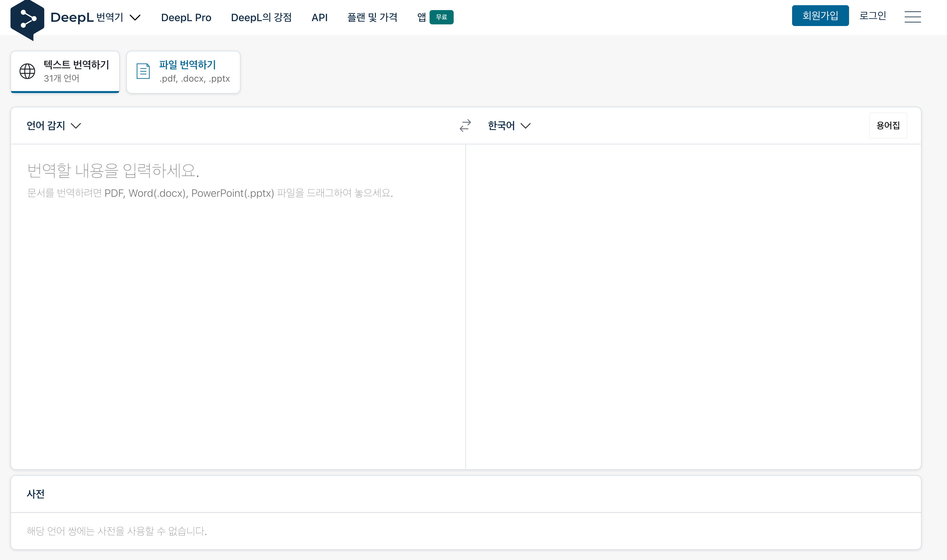Swap source and target languages icon
The image size is (947, 560).
465,125
